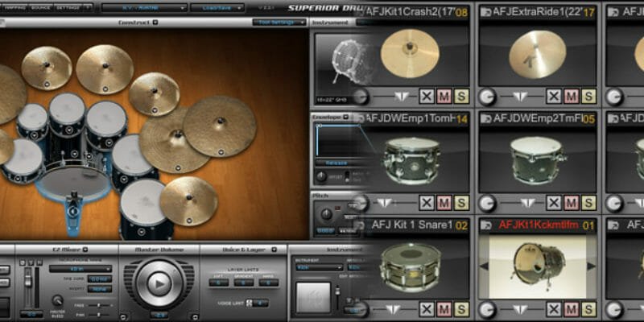The image size is (644, 322).
Task: Show next kick drum with right arrow
Action: tap(591, 266)
